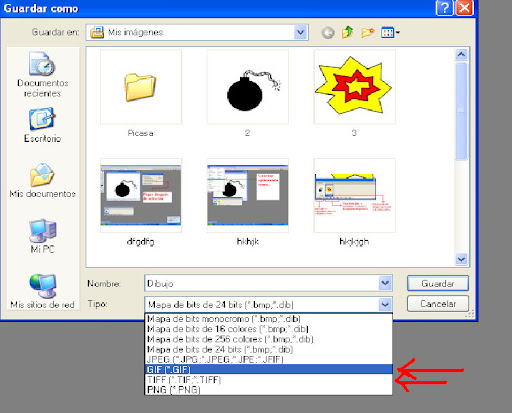The height and width of the screenshot is (413, 512).
Task: Open Mis sitios de red
Action: click(x=42, y=291)
